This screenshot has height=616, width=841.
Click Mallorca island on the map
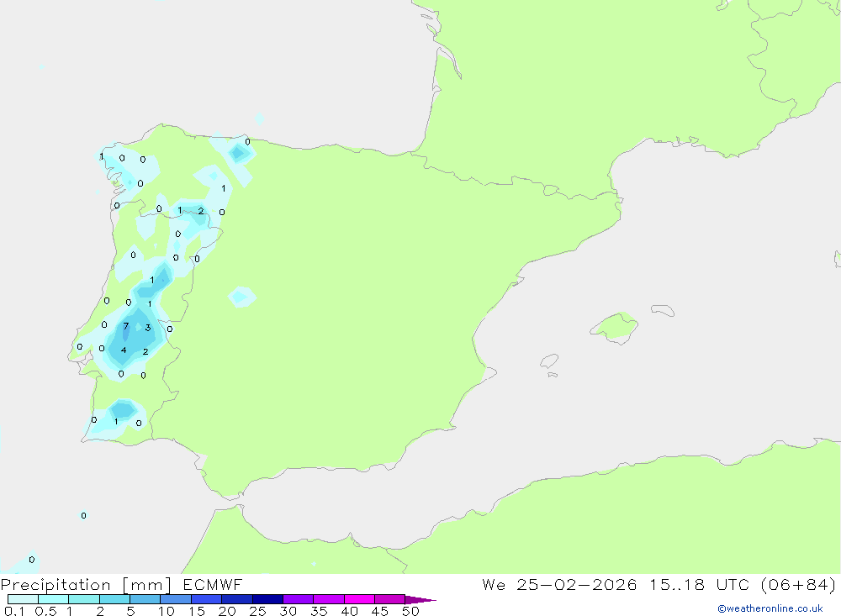pos(615,327)
